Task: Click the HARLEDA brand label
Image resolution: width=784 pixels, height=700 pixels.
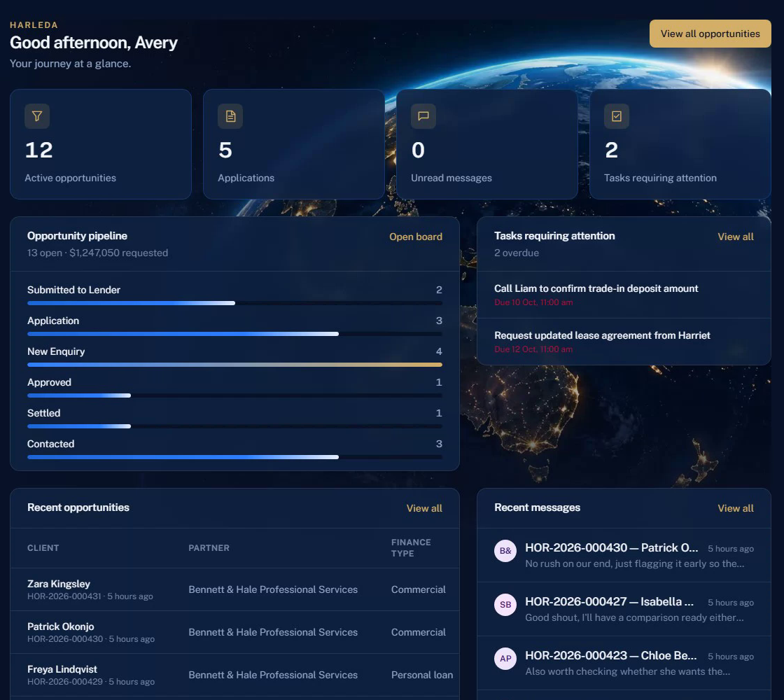Action: coord(34,25)
